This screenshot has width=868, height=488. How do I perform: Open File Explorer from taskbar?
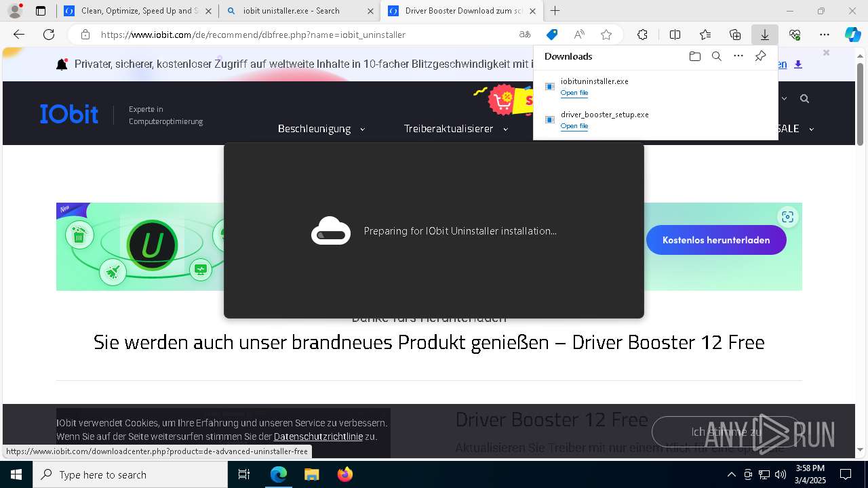(311, 474)
